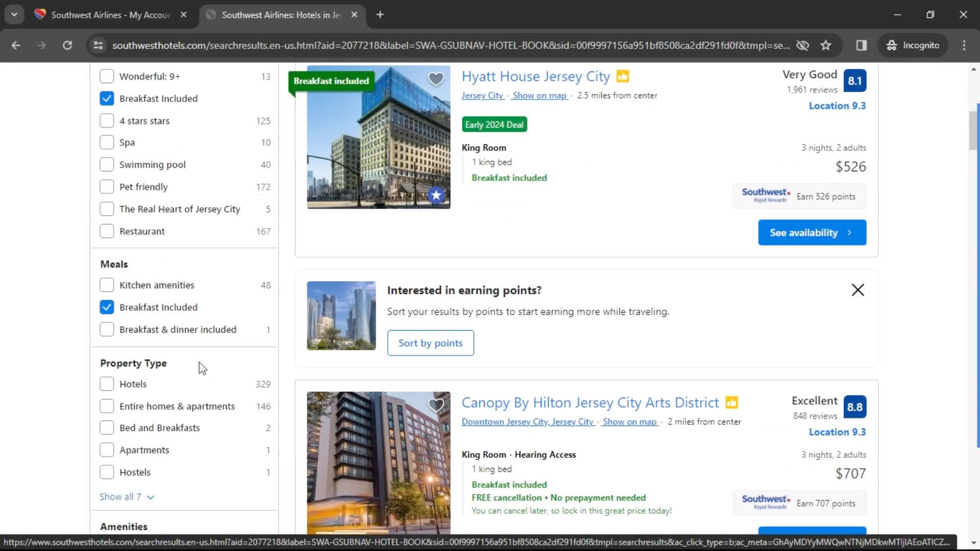This screenshot has height=551, width=980.
Task: Toggle the Breakfast Included checkbox under filters
Action: [x=106, y=98]
